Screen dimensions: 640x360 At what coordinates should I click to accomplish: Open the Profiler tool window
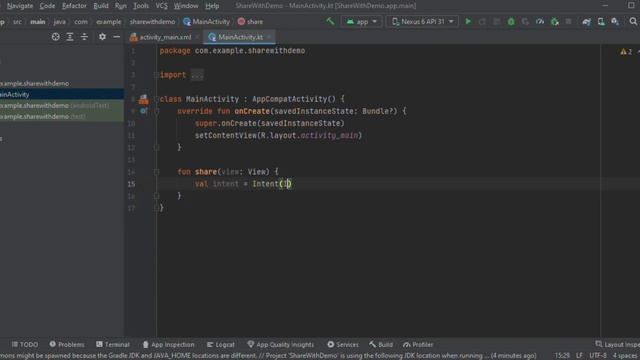418,344
